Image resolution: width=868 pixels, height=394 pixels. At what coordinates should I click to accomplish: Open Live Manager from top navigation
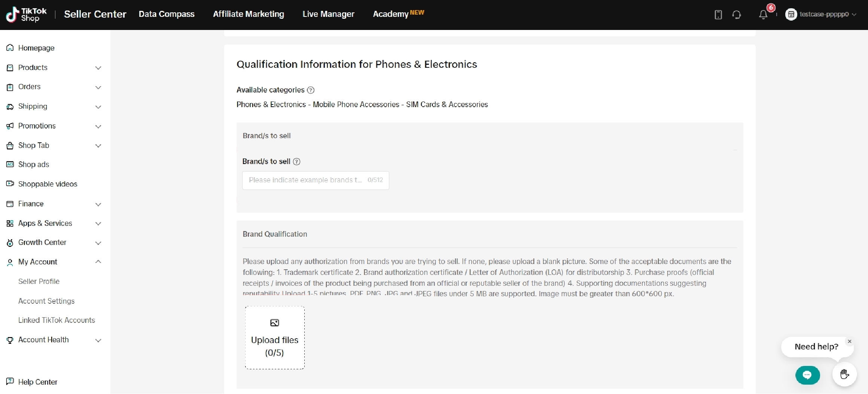pos(328,14)
